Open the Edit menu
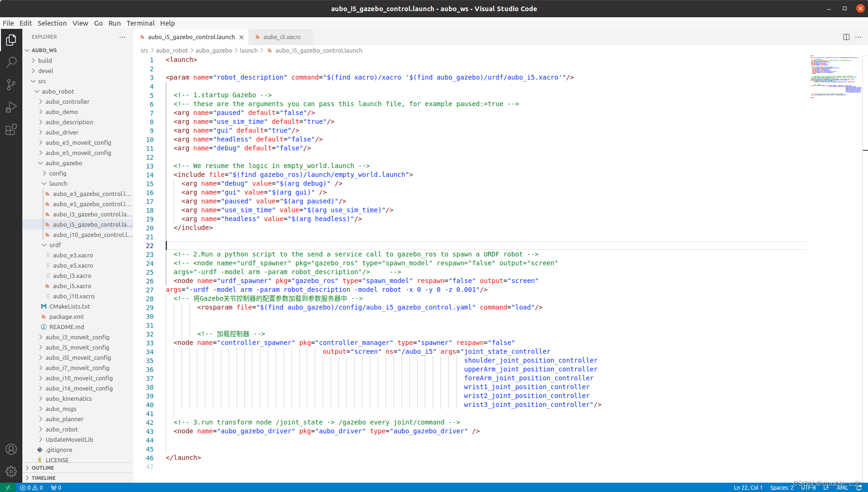The image size is (868, 492). coord(26,23)
